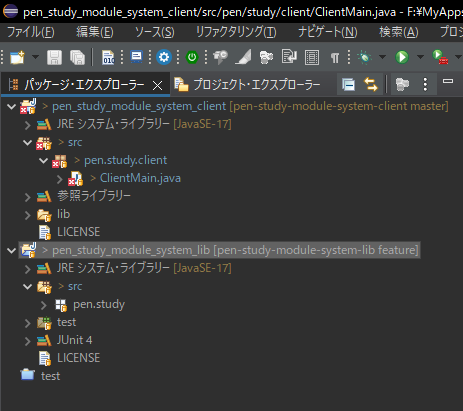Toggle Link with Editor arrows icon

[x=371, y=84]
